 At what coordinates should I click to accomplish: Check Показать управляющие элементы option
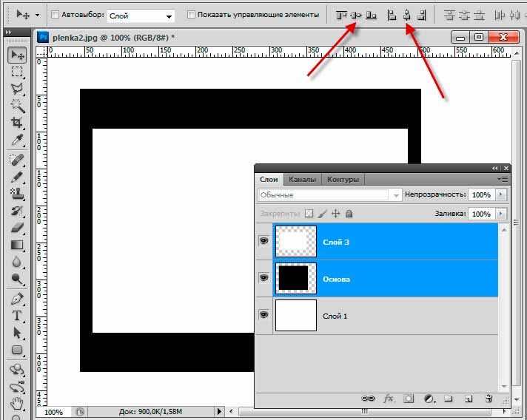pyautogui.click(x=192, y=15)
